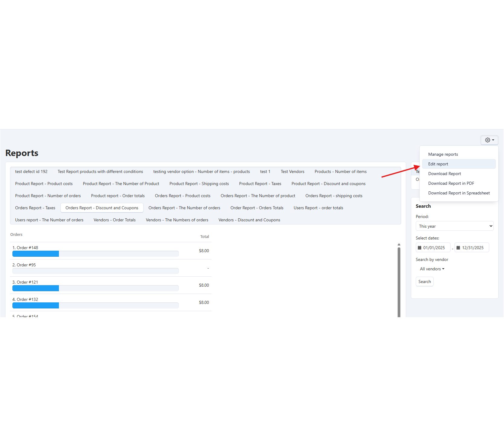Open the gear settings dropdown
Viewport: 504px width, 446px height.
(x=489, y=140)
